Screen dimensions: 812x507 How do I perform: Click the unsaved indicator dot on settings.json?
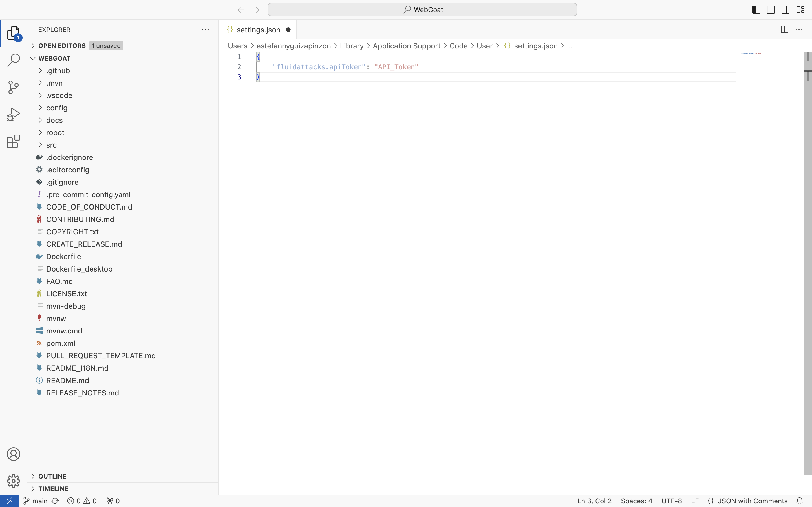288,29
